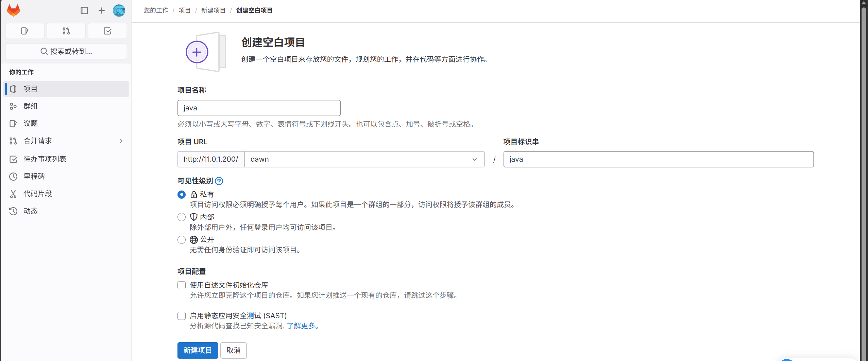Go to 您的工作 breadcrumb
The height and width of the screenshot is (361, 868).
pos(156,11)
